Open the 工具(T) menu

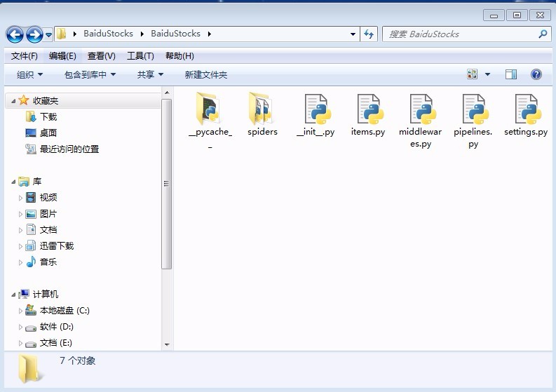point(140,55)
